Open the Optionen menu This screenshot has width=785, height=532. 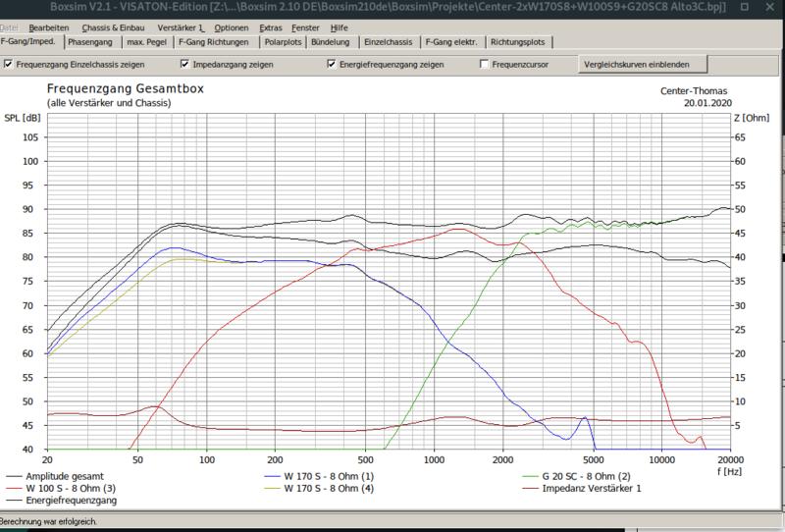pos(232,27)
